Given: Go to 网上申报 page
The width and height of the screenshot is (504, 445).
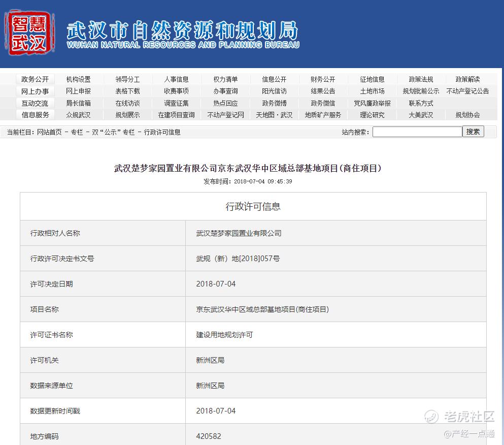Looking at the screenshot, I should [x=79, y=91].
